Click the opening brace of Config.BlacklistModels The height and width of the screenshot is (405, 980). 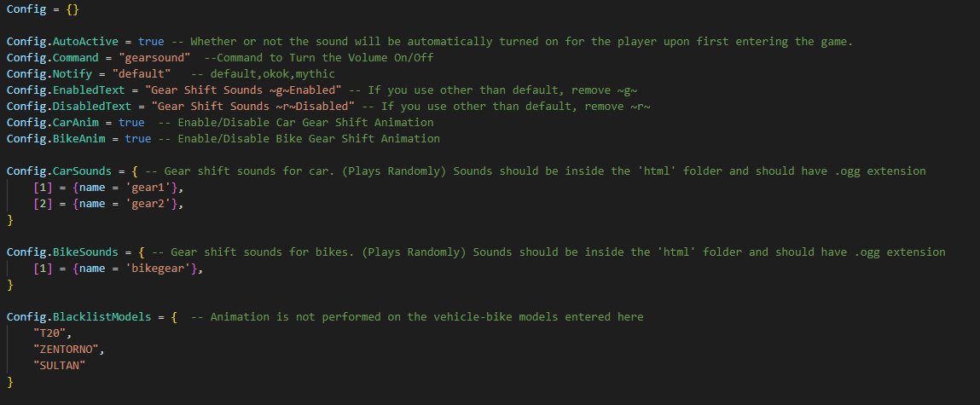click(x=174, y=316)
